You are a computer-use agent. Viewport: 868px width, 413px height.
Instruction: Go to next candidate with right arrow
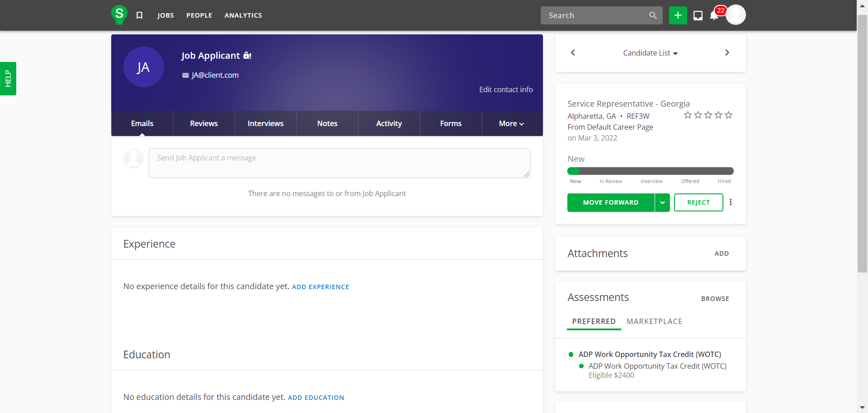click(x=727, y=53)
